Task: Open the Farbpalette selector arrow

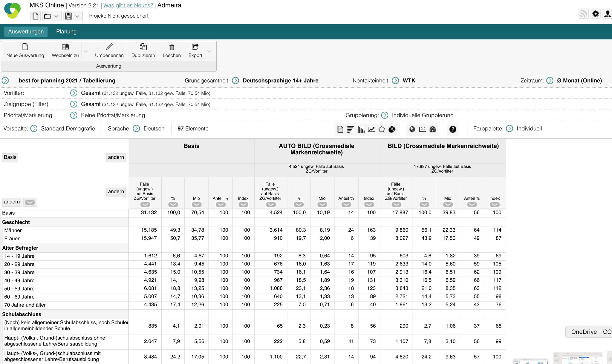Action: (x=510, y=129)
